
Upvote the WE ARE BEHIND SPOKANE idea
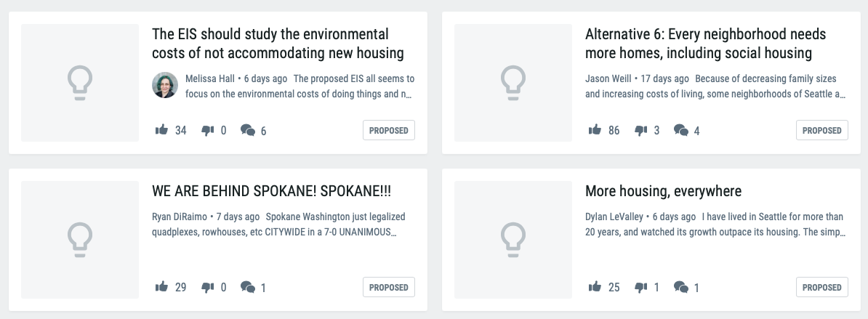coord(162,287)
